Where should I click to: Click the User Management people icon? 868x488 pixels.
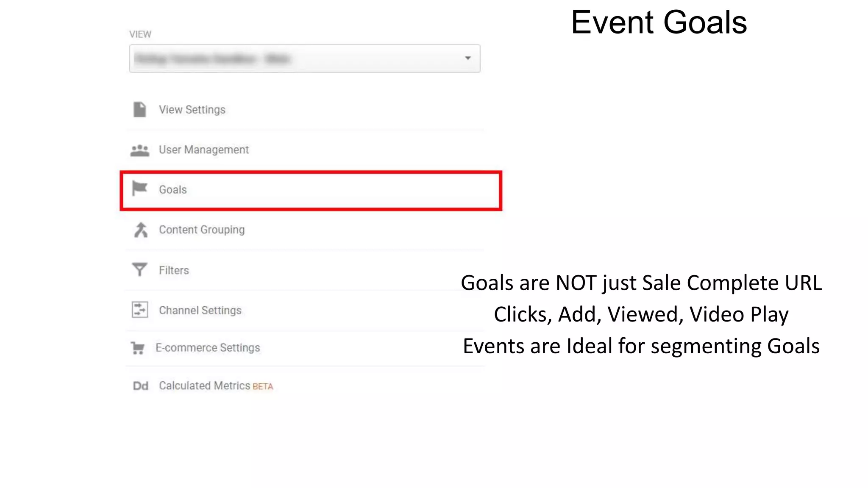click(139, 150)
